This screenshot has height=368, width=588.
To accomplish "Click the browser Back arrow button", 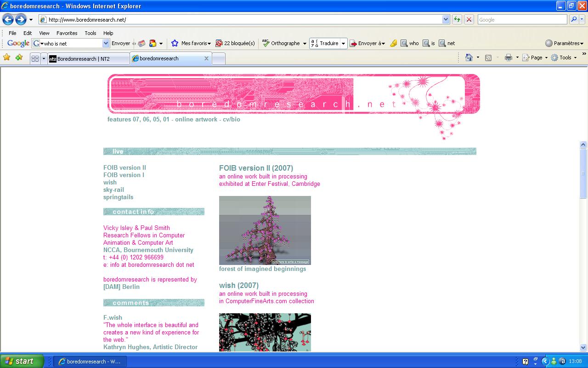I will click(x=8, y=19).
